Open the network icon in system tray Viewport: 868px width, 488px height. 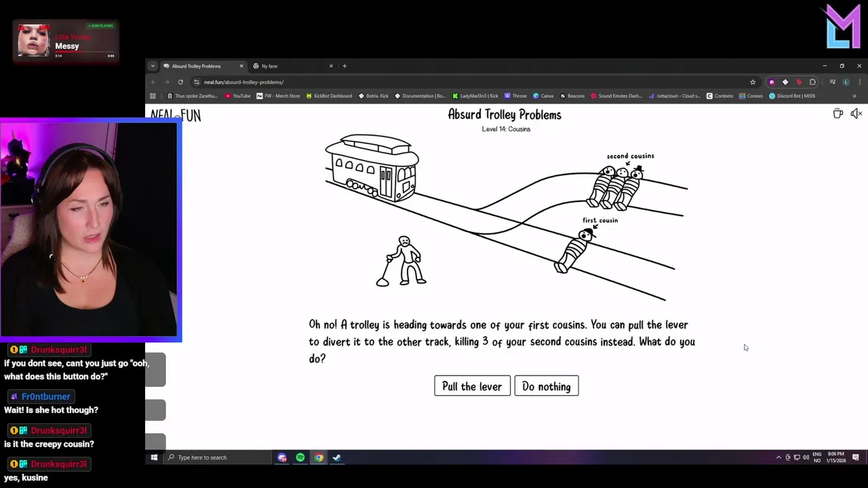pos(796,457)
